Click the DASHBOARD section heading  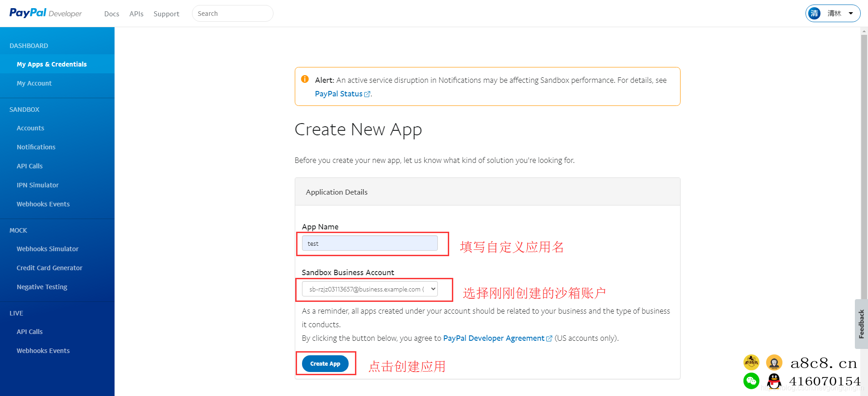pos(29,46)
